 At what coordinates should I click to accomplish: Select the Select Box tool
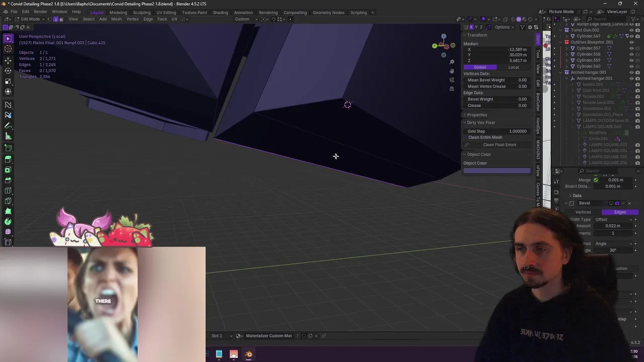pyautogui.click(x=8, y=38)
